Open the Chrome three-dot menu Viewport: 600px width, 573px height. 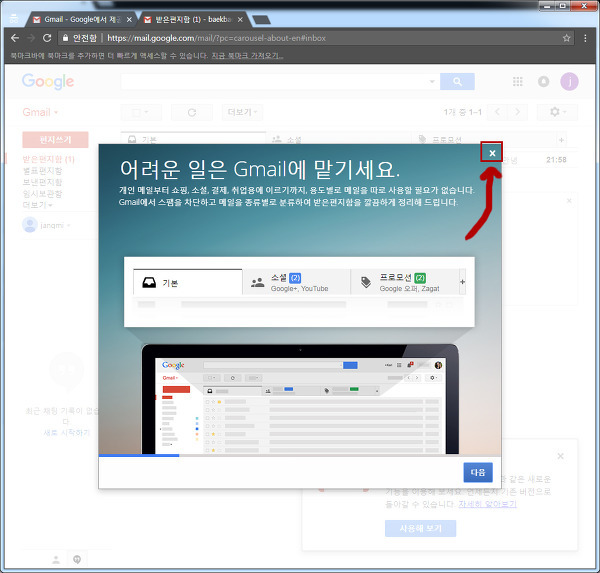585,38
